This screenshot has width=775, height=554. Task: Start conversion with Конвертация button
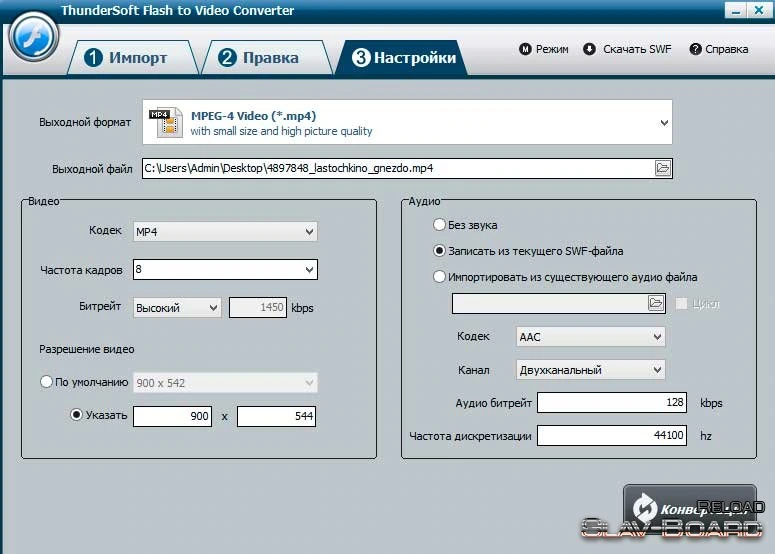click(690, 508)
